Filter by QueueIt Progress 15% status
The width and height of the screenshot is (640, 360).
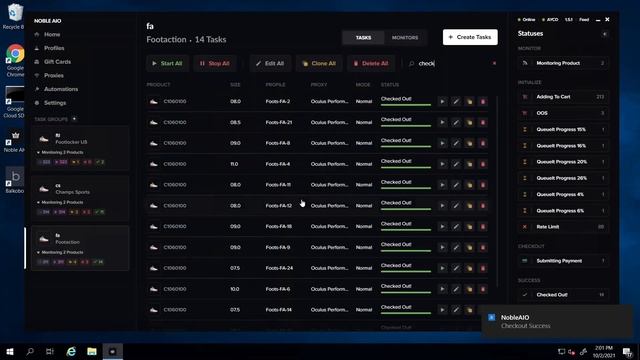pos(564,129)
